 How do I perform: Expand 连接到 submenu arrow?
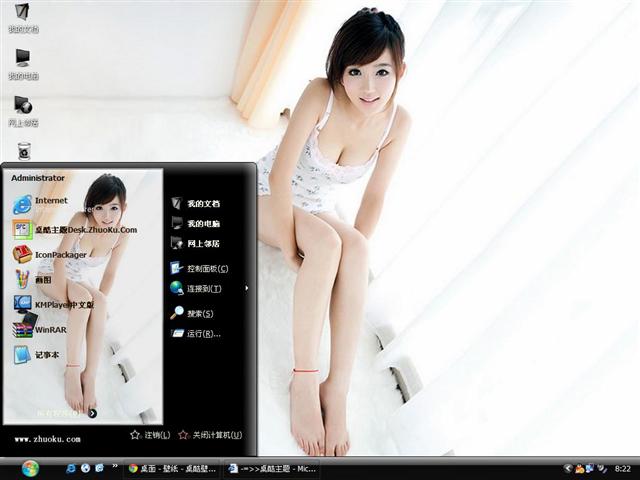point(247,288)
